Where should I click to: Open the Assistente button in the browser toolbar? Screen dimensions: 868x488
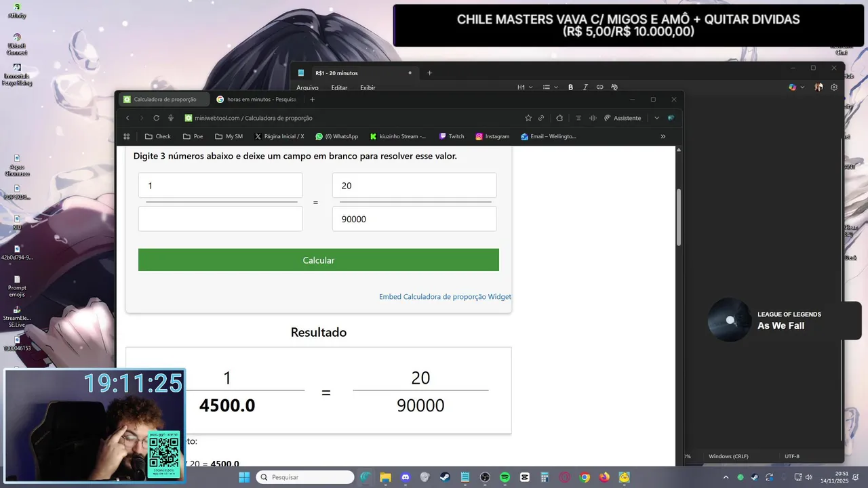tap(623, 118)
